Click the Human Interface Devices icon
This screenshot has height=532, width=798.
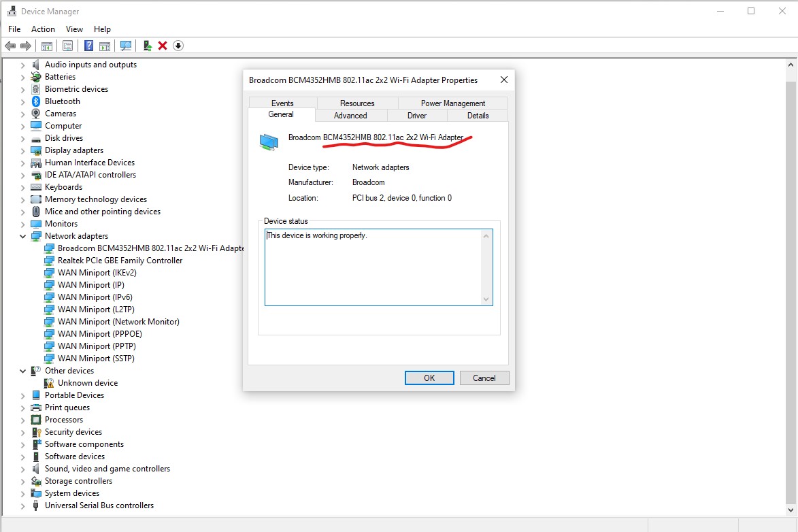click(x=35, y=163)
